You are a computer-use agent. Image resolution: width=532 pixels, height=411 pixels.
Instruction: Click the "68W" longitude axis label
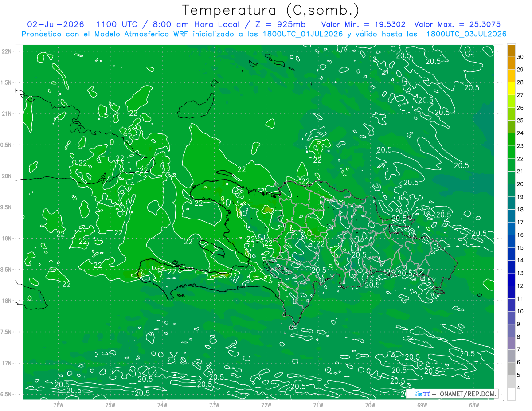coord(474,404)
